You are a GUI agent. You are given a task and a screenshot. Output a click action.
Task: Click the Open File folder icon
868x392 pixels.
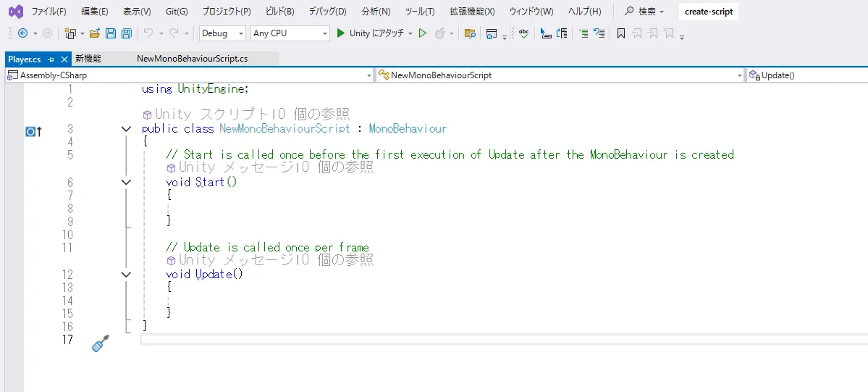point(95,33)
